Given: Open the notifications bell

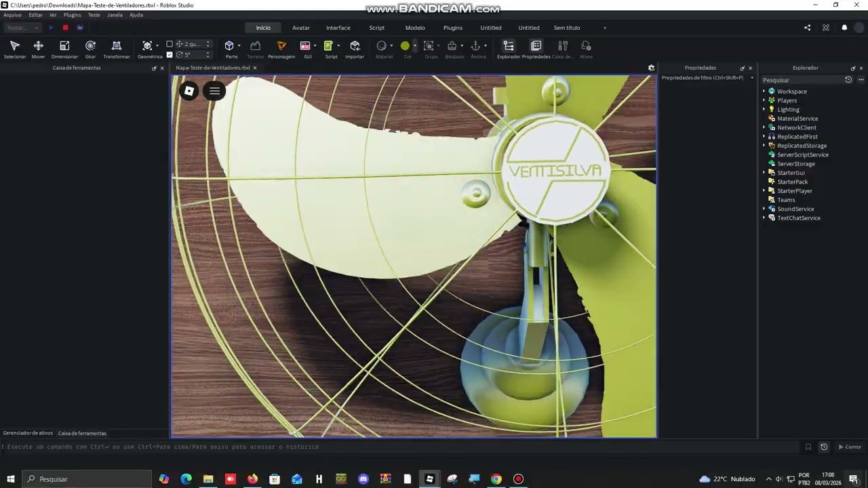Looking at the screenshot, I should click(844, 28).
